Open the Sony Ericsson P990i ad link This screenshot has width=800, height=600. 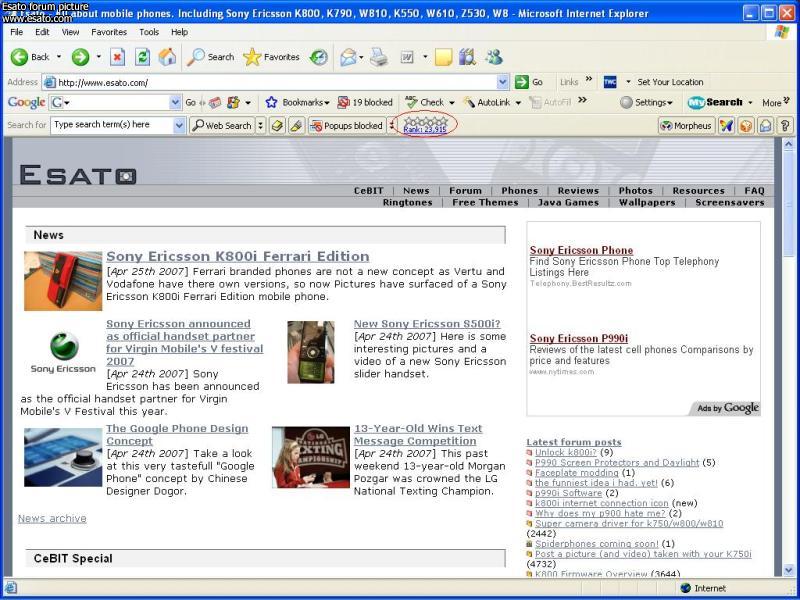(579, 338)
